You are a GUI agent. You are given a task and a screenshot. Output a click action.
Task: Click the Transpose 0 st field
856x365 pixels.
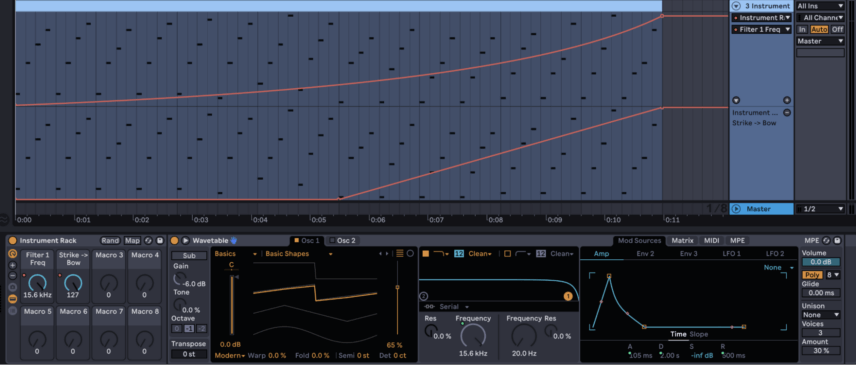coord(189,354)
